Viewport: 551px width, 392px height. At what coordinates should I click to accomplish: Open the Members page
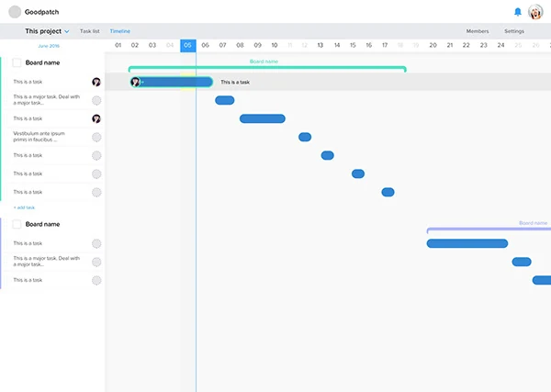pos(478,31)
